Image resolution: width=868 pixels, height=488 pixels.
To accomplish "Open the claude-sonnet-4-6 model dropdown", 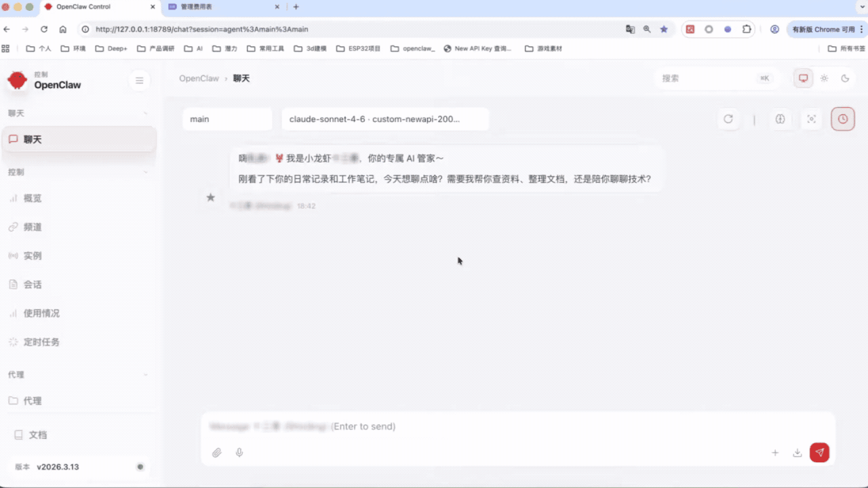I will pos(384,119).
